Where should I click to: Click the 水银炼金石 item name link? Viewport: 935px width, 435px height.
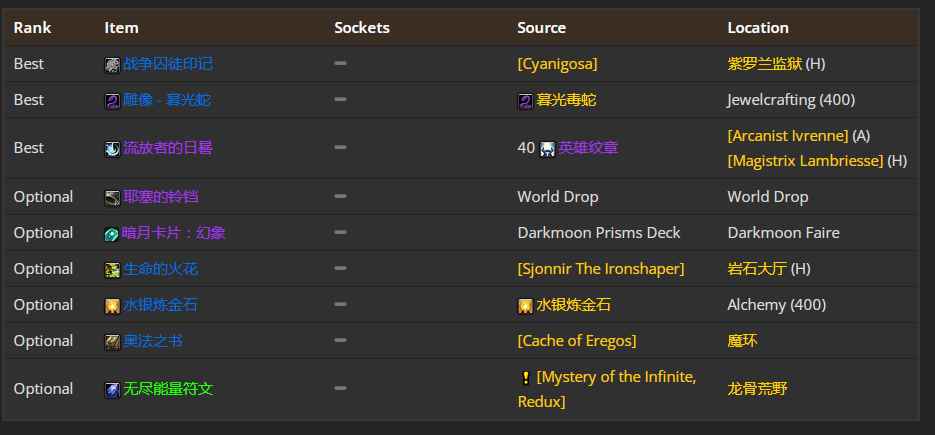pyautogui.click(x=160, y=305)
